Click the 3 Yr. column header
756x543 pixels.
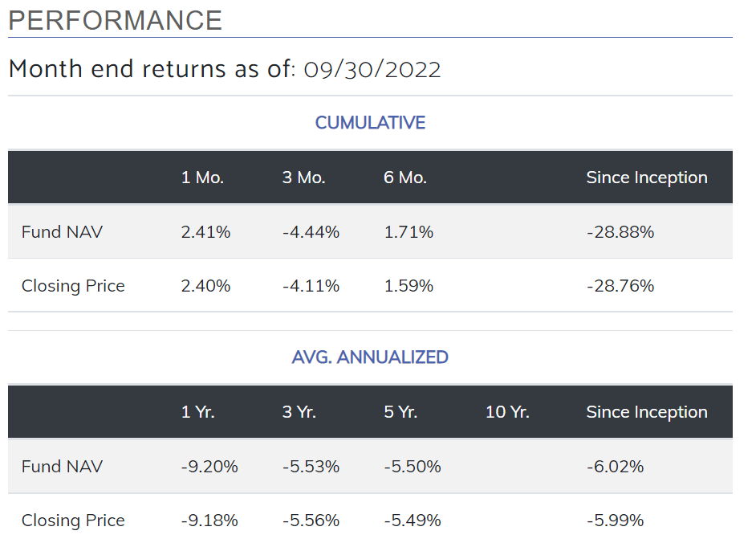[299, 412]
